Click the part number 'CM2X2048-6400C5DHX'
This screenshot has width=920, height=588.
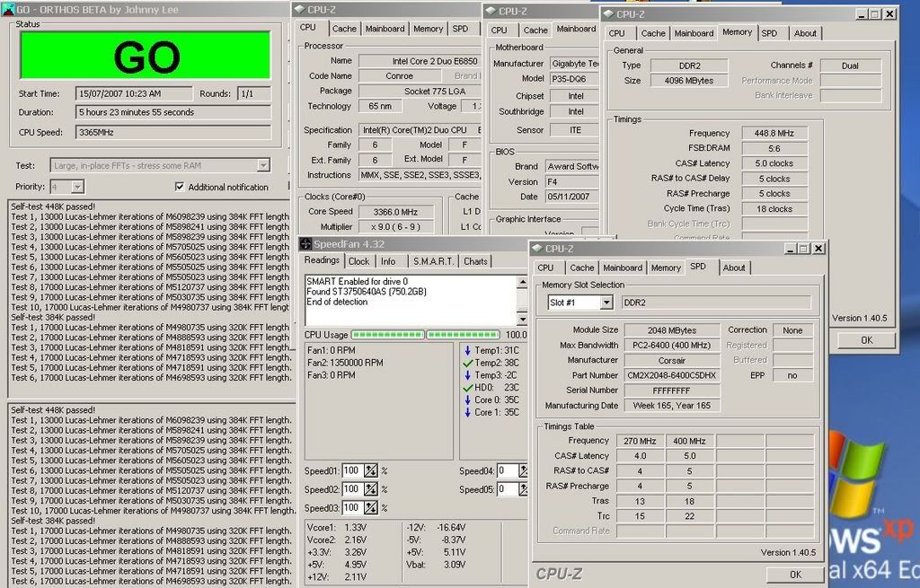click(x=672, y=375)
